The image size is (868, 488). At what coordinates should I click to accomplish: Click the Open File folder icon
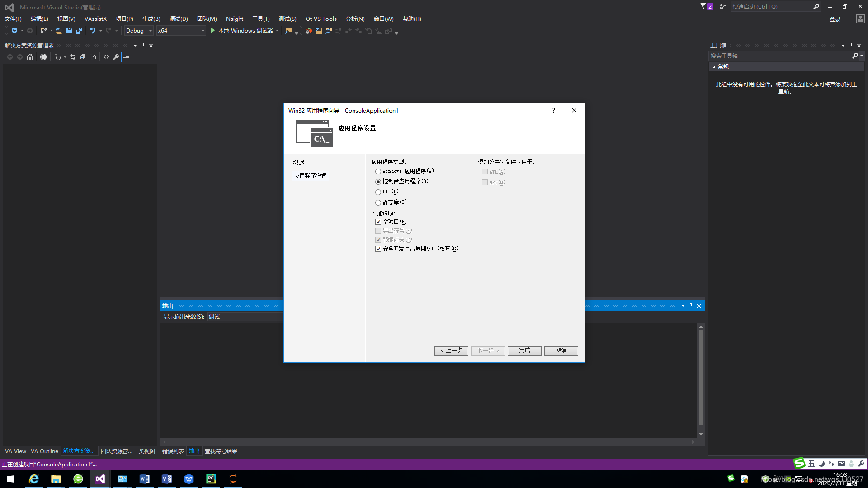click(59, 31)
